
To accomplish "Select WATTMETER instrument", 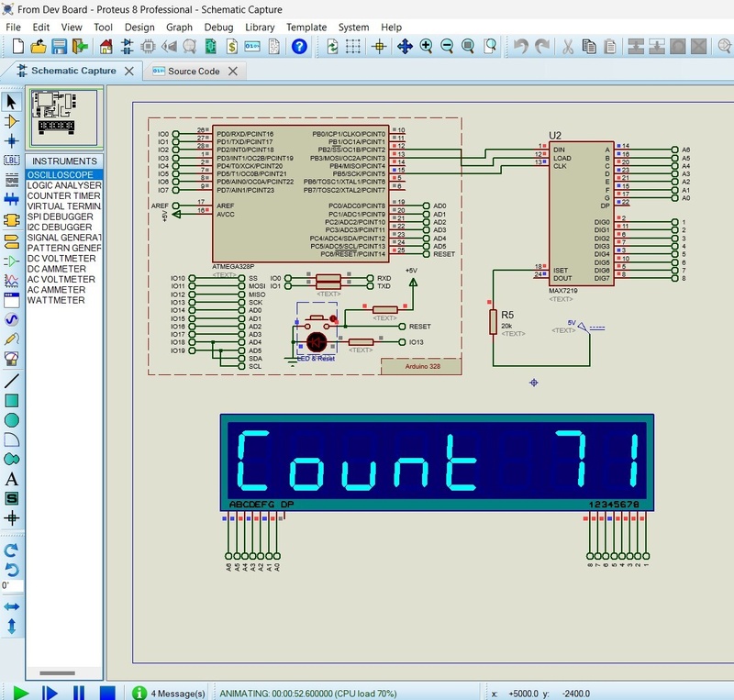I will click(x=64, y=300).
